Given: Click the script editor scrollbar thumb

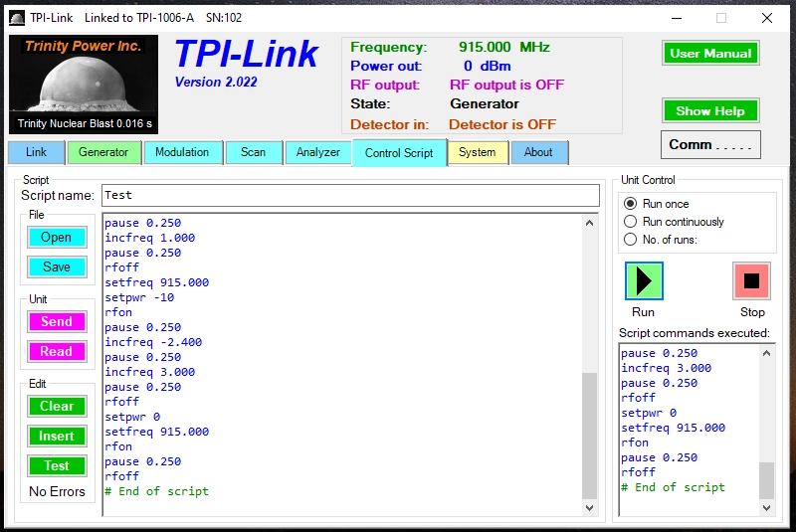Looking at the screenshot, I should point(589,436).
